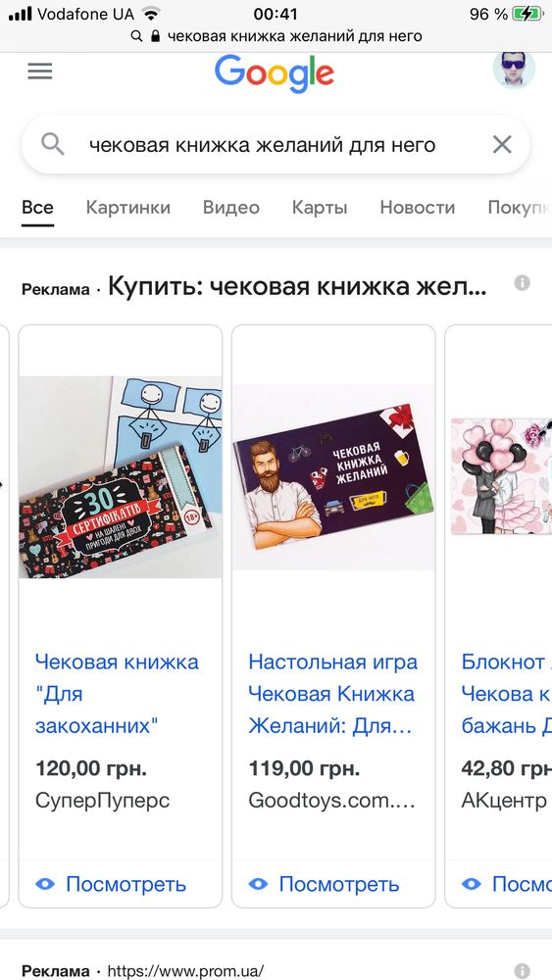Tap eye icon on СуперПуперс card
The image size is (552, 980).
click(x=45, y=884)
